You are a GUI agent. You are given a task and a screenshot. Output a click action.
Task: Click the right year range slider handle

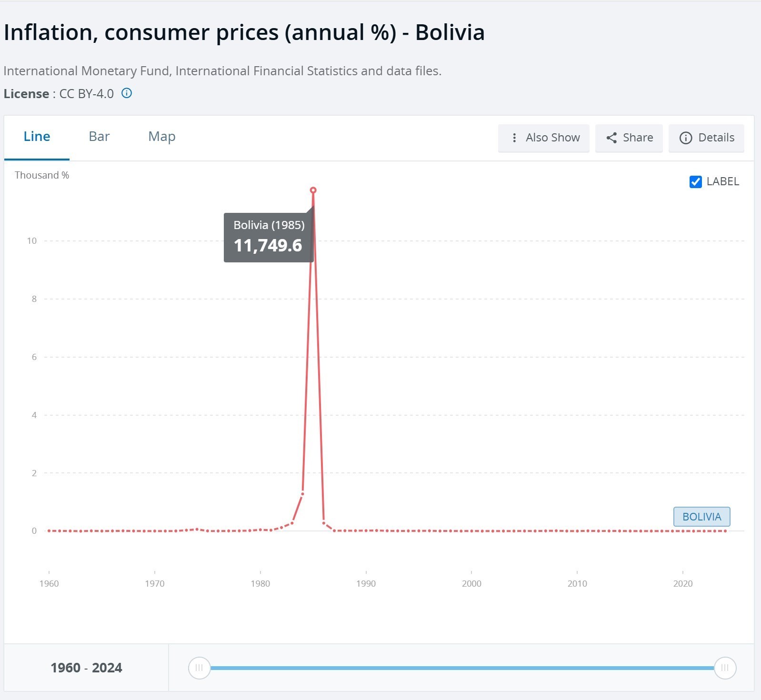pos(725,668)
